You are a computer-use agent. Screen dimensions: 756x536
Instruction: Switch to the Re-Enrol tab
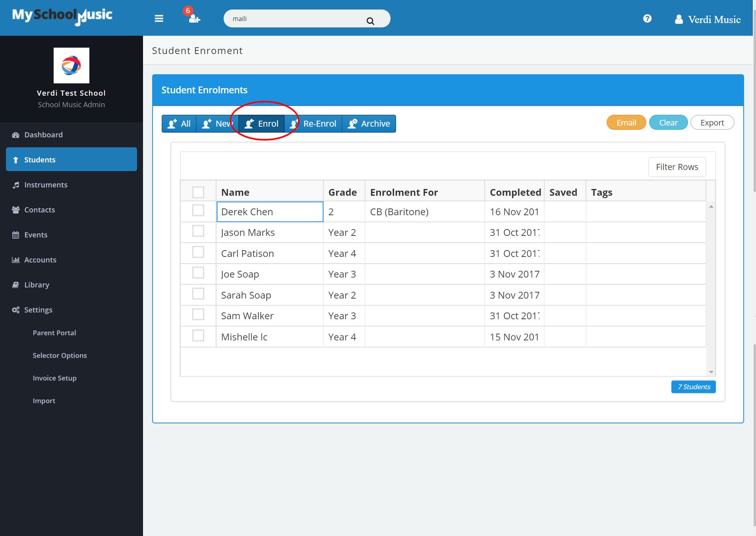pyautogui.click(x=313, y=123)
